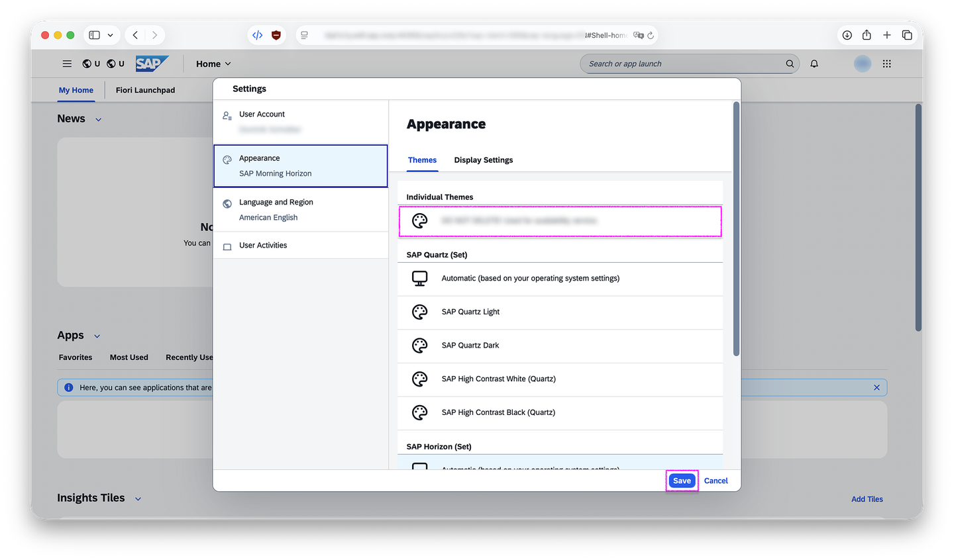Open a new tab with plus icon
Image resolution: width=954 pixels, height=560 pixels.
pyautogui.click(x=887, y=35)
